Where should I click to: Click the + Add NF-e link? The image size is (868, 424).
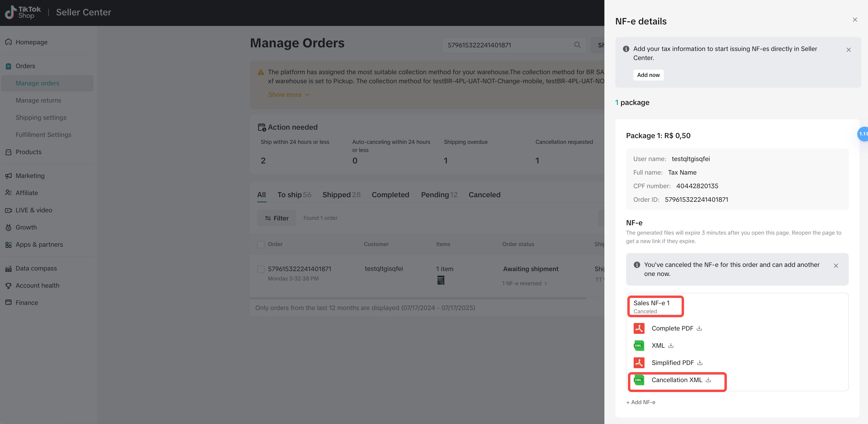pyautogui.click(x=641, y=402)
